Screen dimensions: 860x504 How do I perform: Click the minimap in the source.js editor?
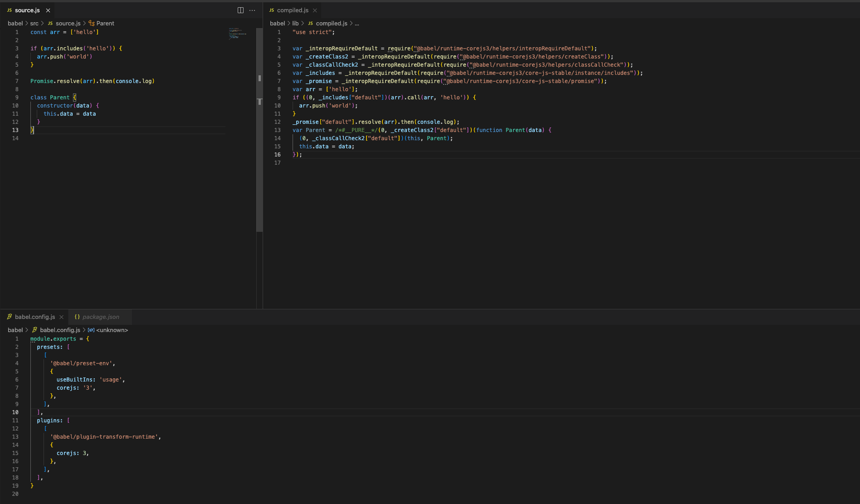tap(237, 34)
